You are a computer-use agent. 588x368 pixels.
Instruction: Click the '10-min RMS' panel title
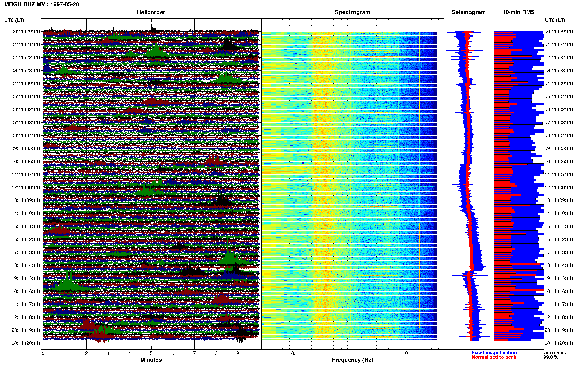(x=518, y=12)
